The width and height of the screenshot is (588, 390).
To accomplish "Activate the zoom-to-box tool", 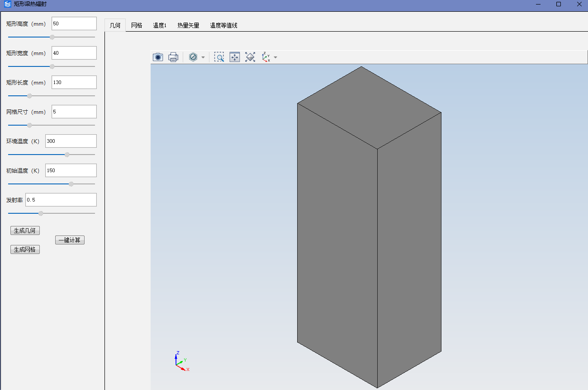I will point(219,57).
